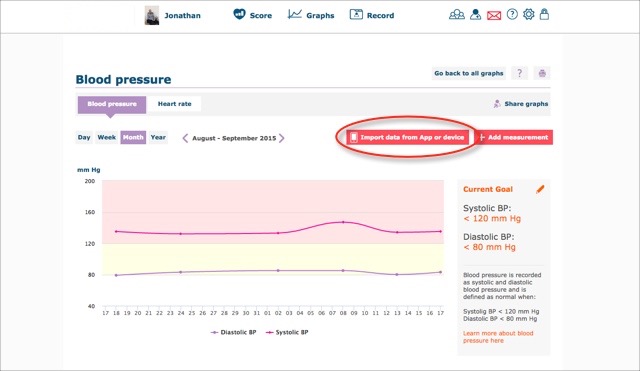Image resolution: width=640 pixels, height=371 pixels.
Task: Click systolic data point on the 08
Action: pyautogui.click(x=343, y=222)
